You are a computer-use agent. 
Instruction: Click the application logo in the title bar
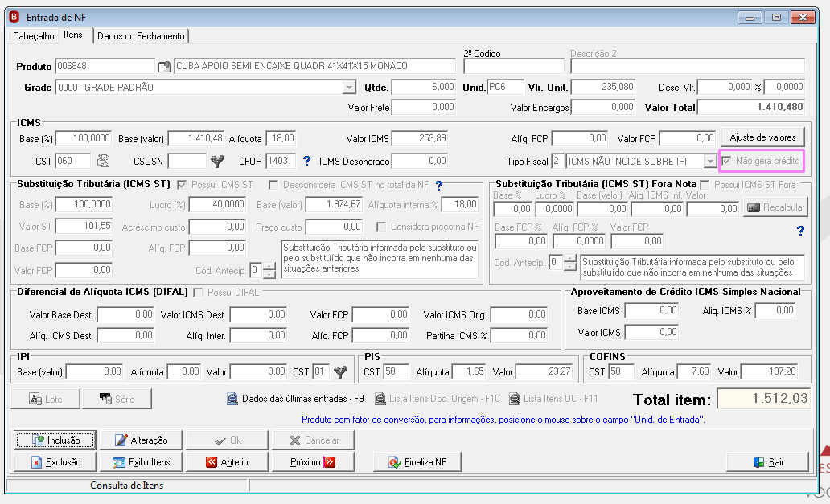click(14, 17)
